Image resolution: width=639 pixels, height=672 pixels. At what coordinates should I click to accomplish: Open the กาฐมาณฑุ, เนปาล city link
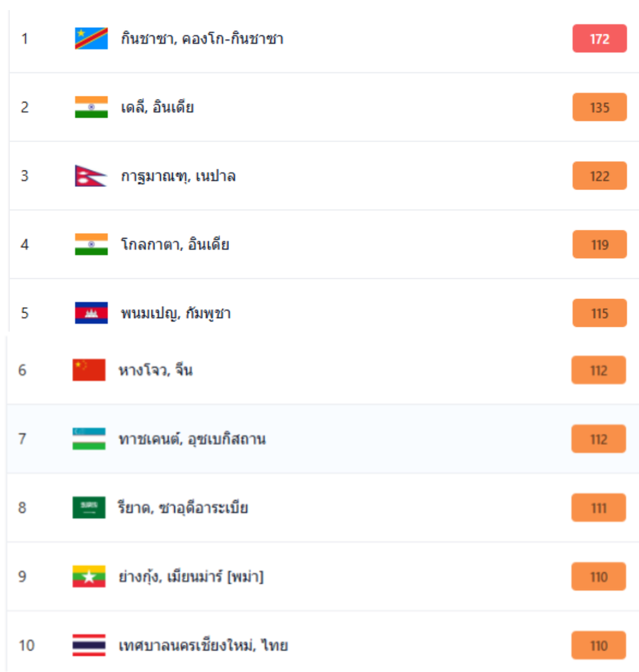[x=178, y=176]
